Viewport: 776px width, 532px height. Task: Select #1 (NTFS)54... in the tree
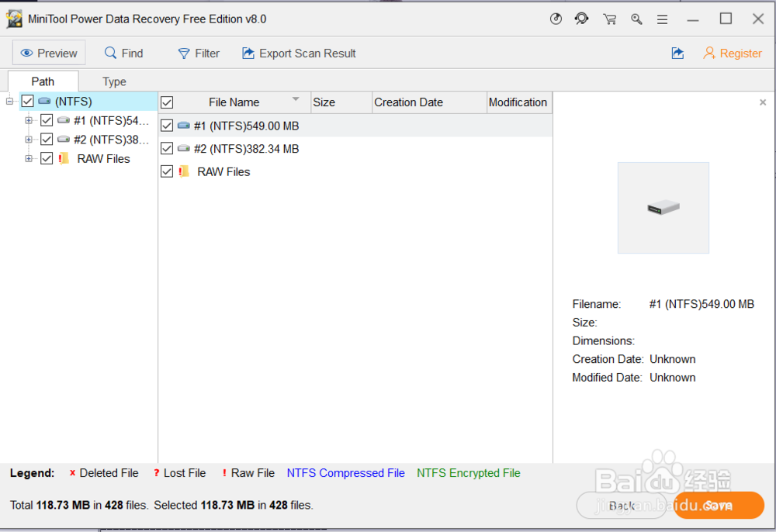[111, 120]
